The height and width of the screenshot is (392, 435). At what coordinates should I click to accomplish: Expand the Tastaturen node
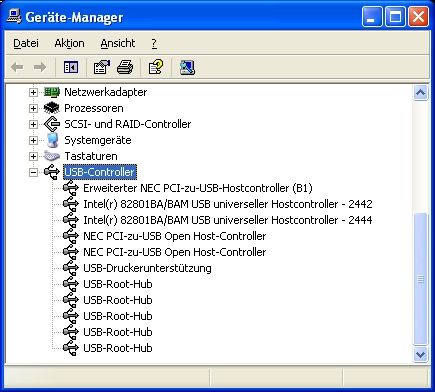(33, 156)
